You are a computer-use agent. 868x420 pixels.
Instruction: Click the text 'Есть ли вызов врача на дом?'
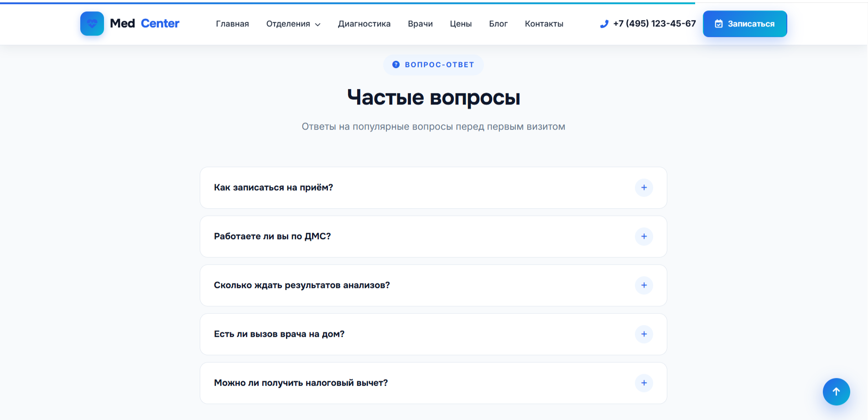point(279,334)
